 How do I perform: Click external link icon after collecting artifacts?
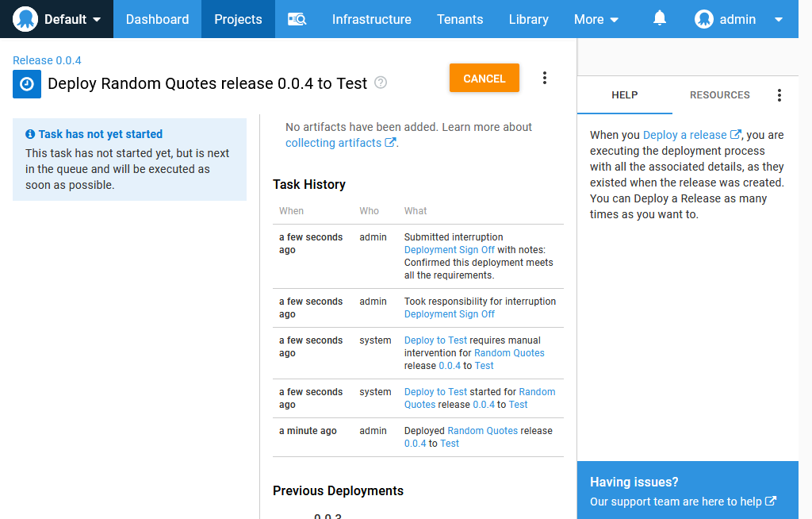pyautogui.click(x=390, y=143)
